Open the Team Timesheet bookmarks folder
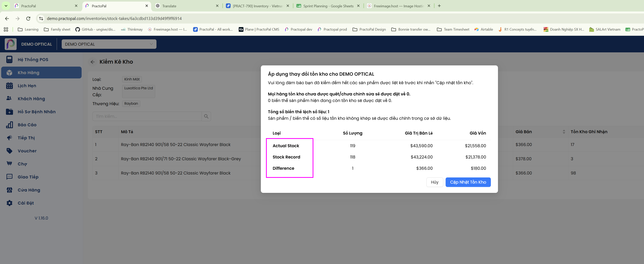This screenshot has height=264, width=644. point(453,29)
